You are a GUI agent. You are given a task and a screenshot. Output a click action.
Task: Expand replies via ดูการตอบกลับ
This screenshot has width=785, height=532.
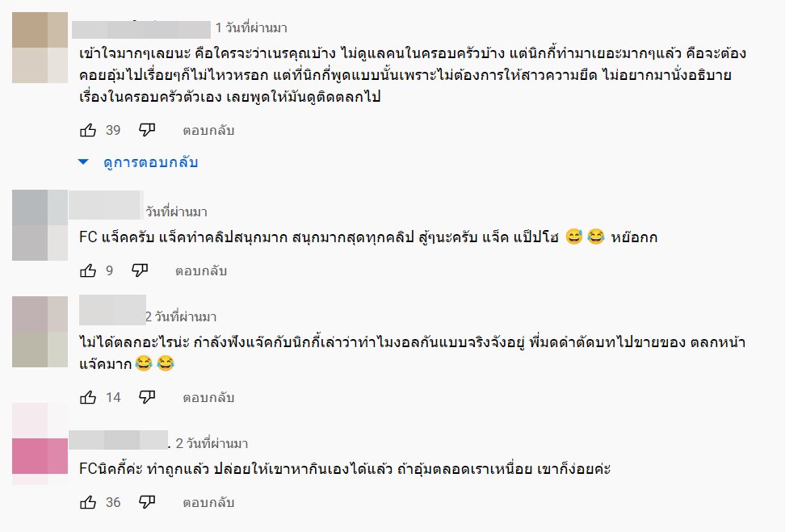[x=140, y=162]
